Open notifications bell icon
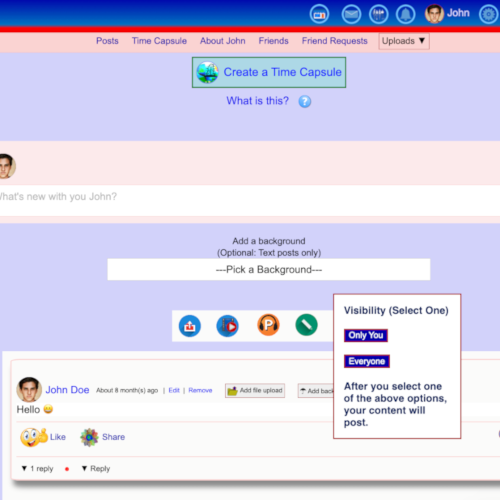500x500 pixels. tap(406, 14)
